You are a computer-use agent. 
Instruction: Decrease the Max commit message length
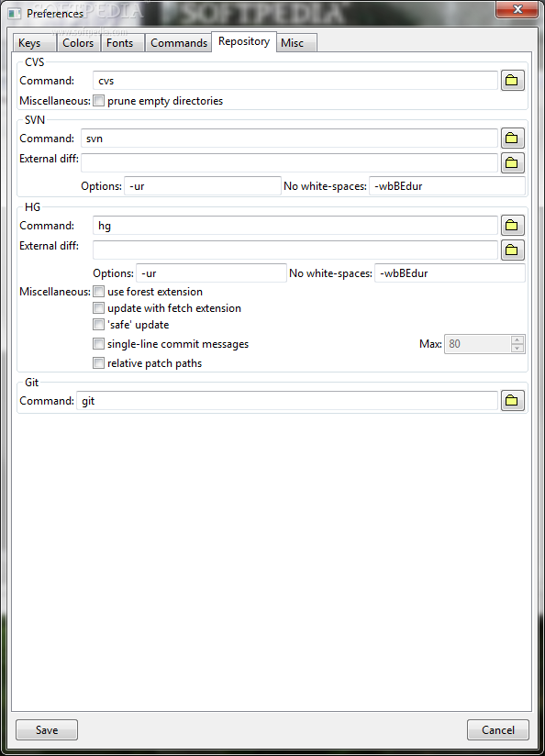pyautogui.click(x=517, y=348)
